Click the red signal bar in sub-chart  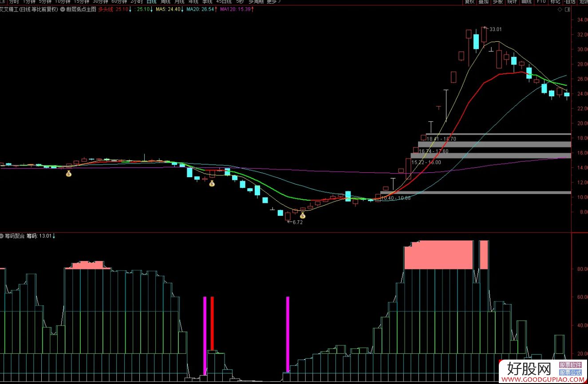click(x=212, y=324)
